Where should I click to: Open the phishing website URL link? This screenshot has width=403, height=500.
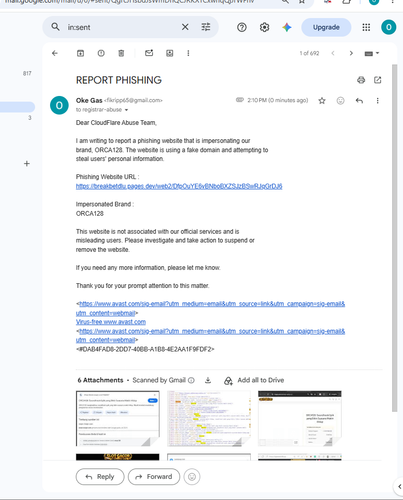[x=179, y=186]
